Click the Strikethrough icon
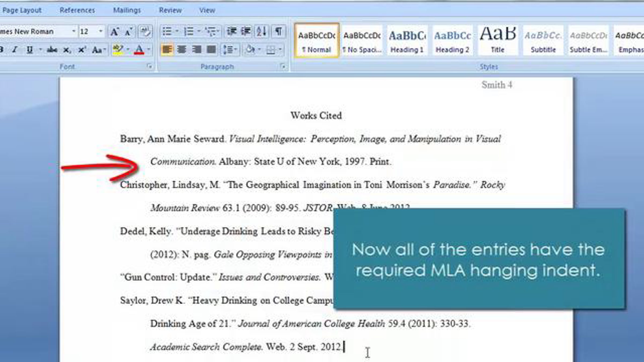Screen dimensions: 644x362 click(x=52, y=50)
